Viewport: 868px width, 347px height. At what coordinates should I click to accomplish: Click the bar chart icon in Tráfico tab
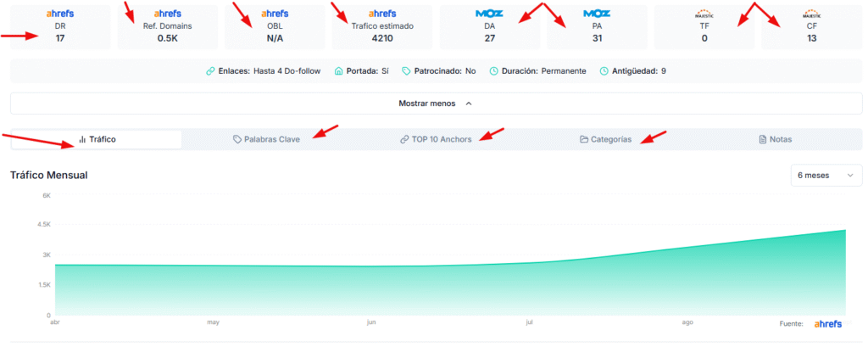click(82, 139)
